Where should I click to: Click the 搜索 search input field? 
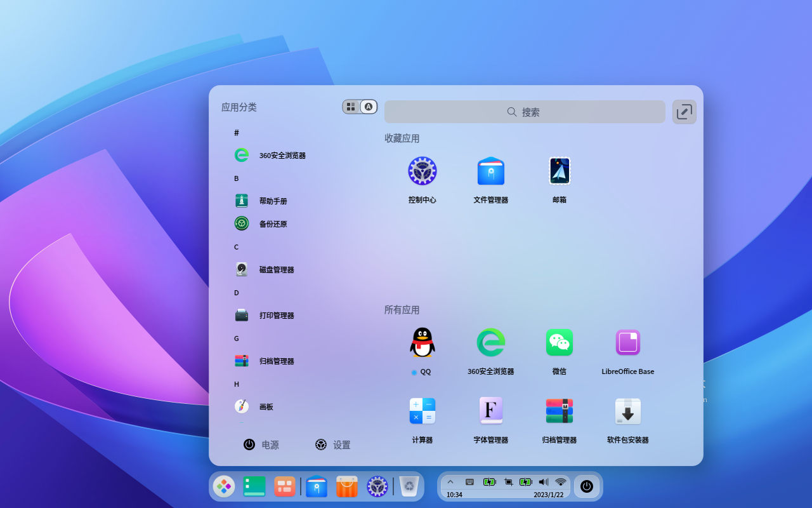525,112
